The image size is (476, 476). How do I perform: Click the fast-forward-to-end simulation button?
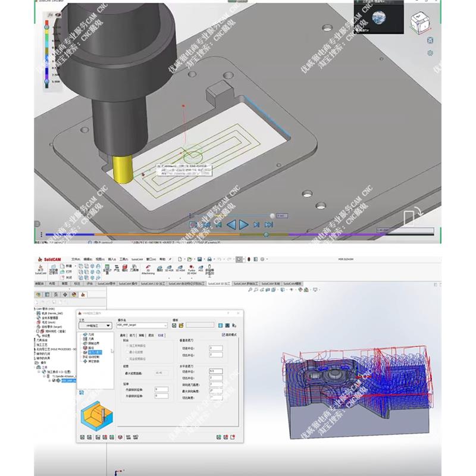click(x=269, y=225)
